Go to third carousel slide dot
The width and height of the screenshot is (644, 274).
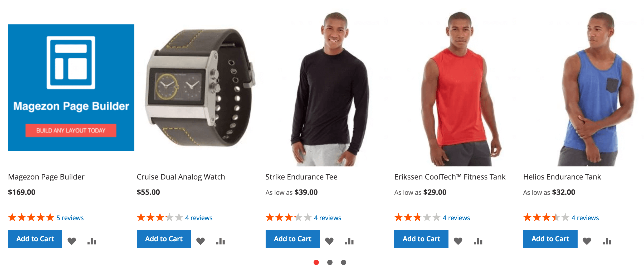(344, 262)
